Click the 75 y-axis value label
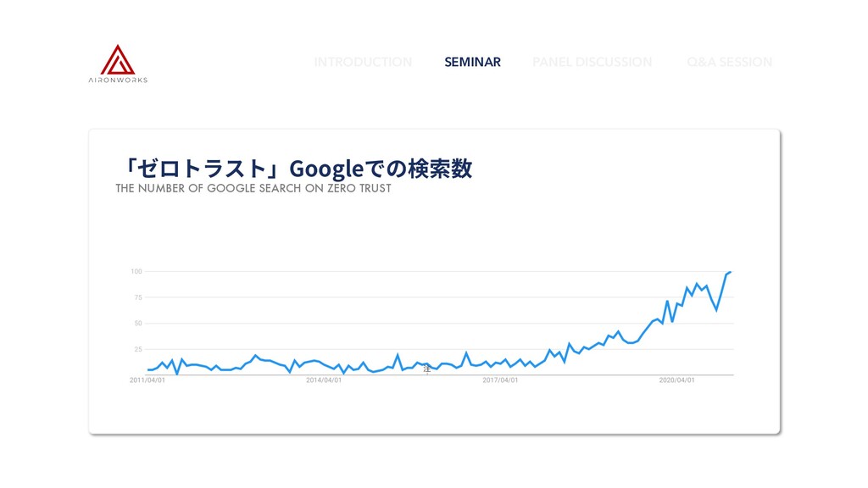This screenshot has height=488, width=868. tap(138, 297)
